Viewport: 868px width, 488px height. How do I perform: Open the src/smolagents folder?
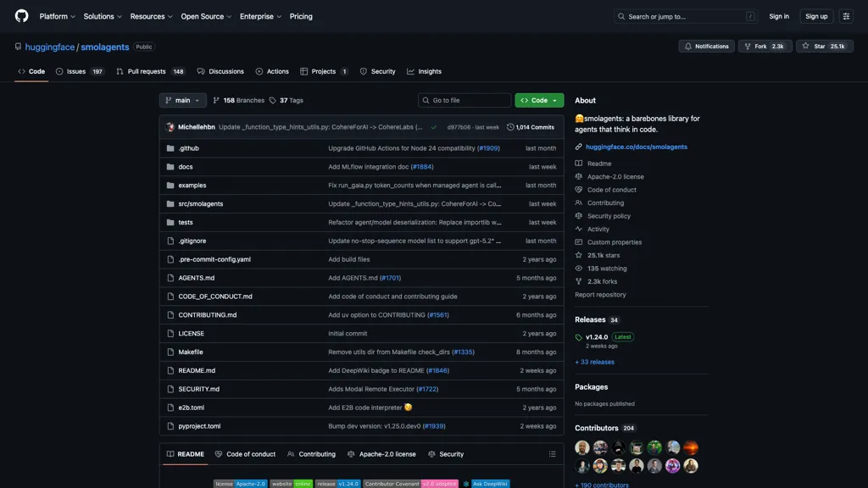[200, 203]
